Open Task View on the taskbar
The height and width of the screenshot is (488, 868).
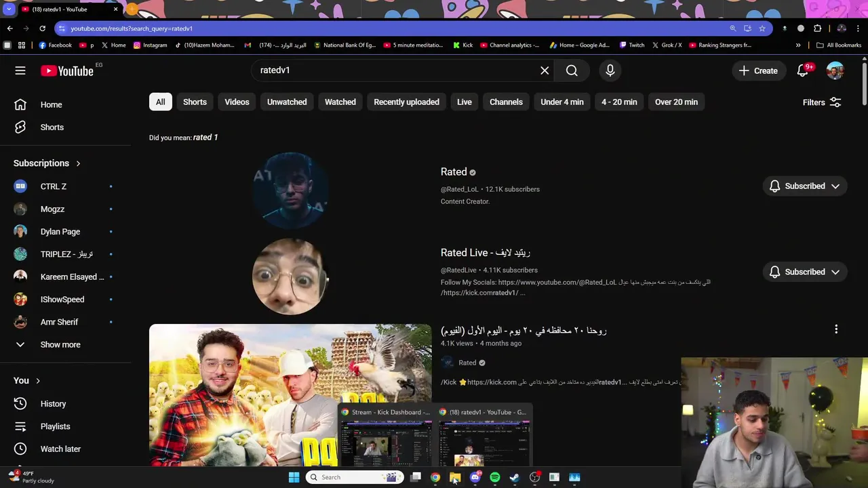[x=416, y=477]
